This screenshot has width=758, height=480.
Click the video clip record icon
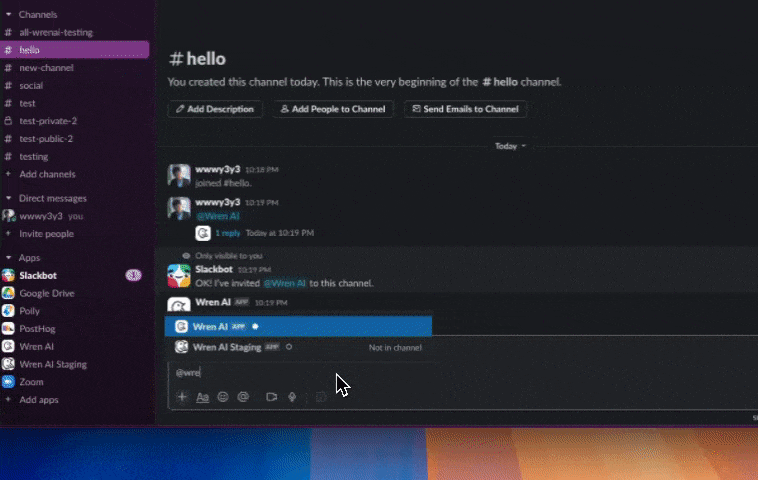coord(272,397)
